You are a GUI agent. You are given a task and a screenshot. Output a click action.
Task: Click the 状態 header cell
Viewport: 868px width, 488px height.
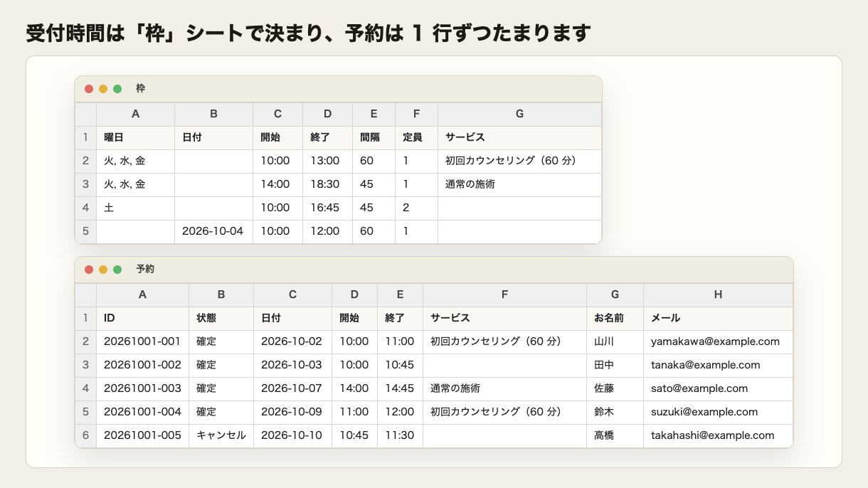click(221, 319)
